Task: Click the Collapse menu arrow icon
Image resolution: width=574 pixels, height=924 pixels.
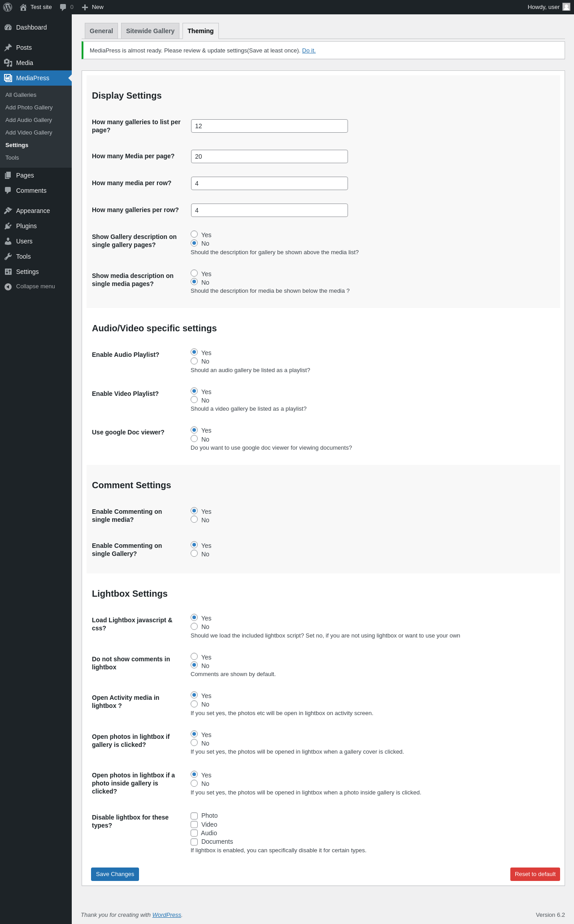Action: pyautogui.click(x=8, y=286)
